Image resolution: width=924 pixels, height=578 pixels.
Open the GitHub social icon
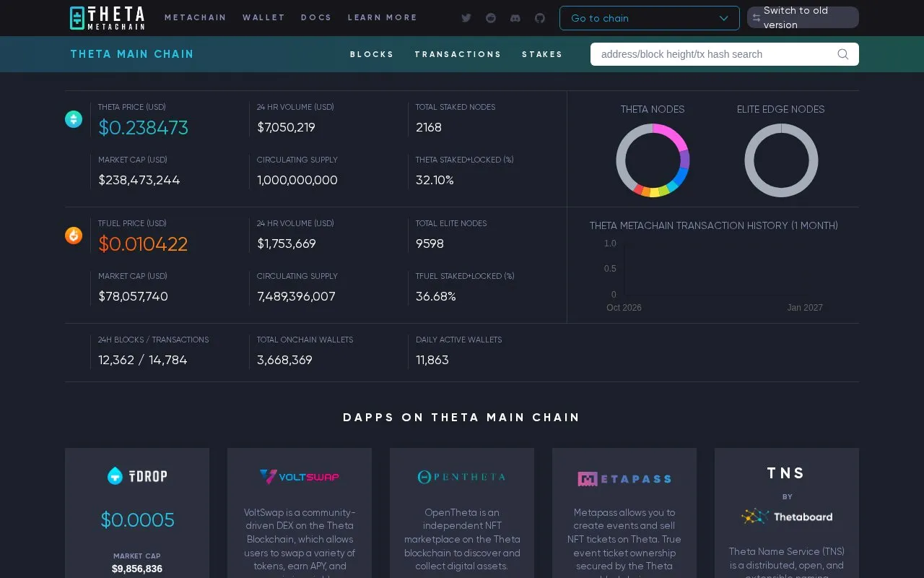pos(540,18)
